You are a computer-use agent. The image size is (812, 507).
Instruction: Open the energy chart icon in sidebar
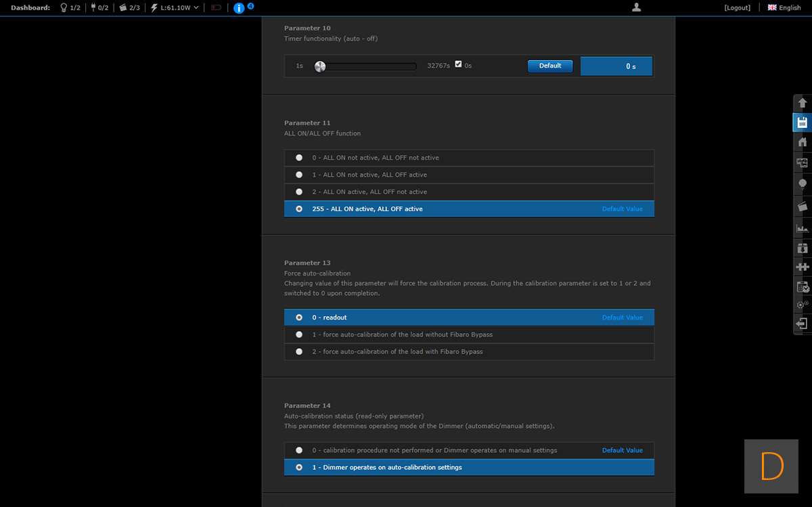pyautogui.click(x=802, y=229)
